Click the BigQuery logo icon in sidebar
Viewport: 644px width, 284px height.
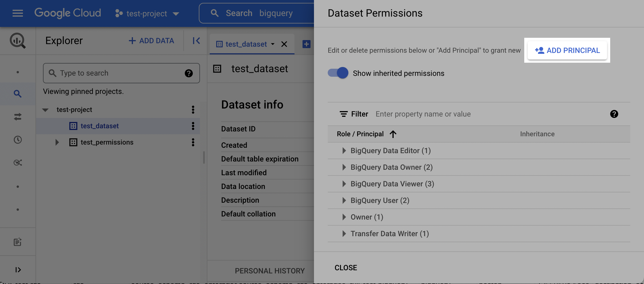(18, 41)
